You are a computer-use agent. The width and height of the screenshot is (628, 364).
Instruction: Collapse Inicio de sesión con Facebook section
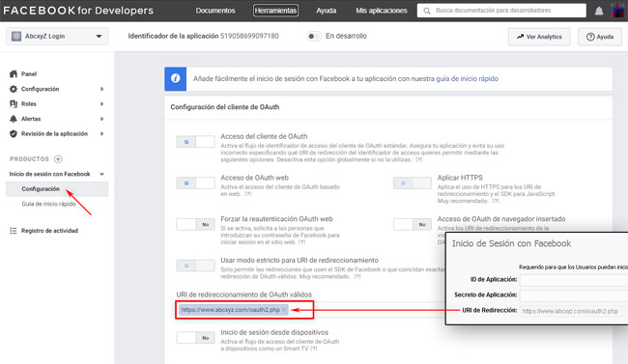coord(101,174)
